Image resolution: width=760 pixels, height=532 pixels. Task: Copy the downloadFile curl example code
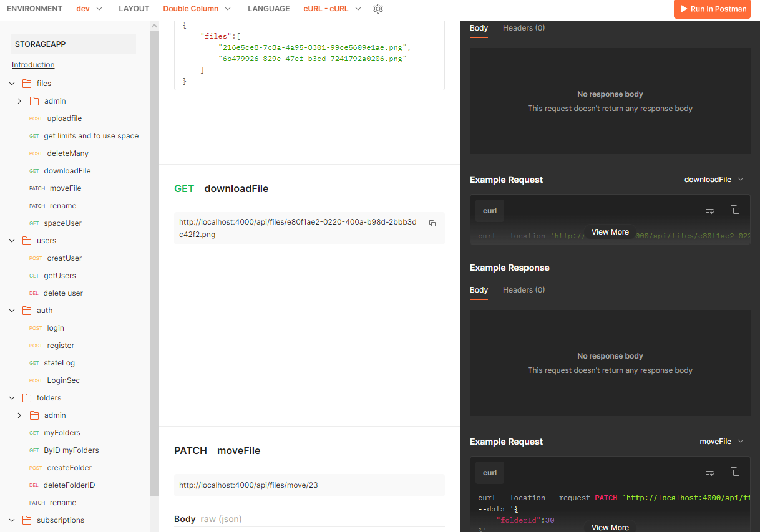(735, 210)
